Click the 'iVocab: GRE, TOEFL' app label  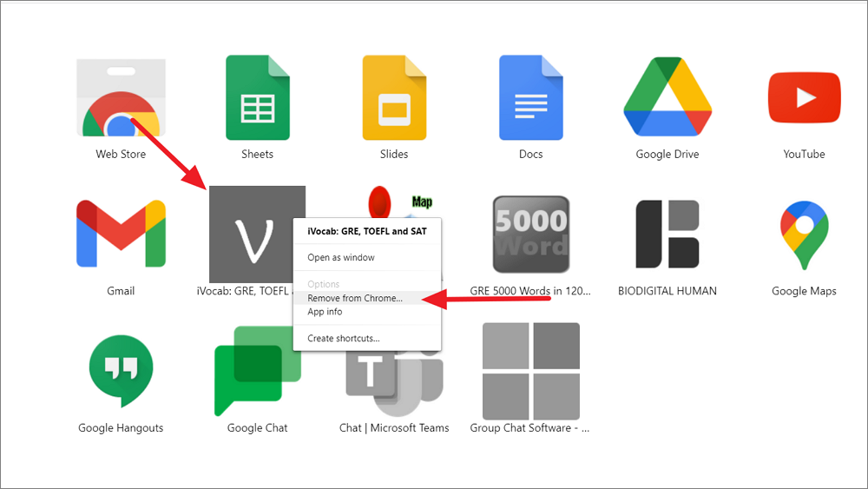coord(244,291)
